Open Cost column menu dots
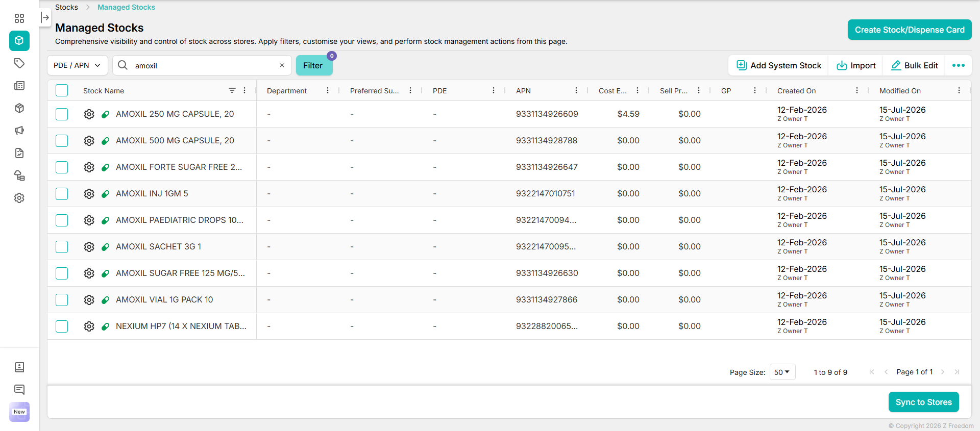The image size is (980, 431). tap(638, 90)
